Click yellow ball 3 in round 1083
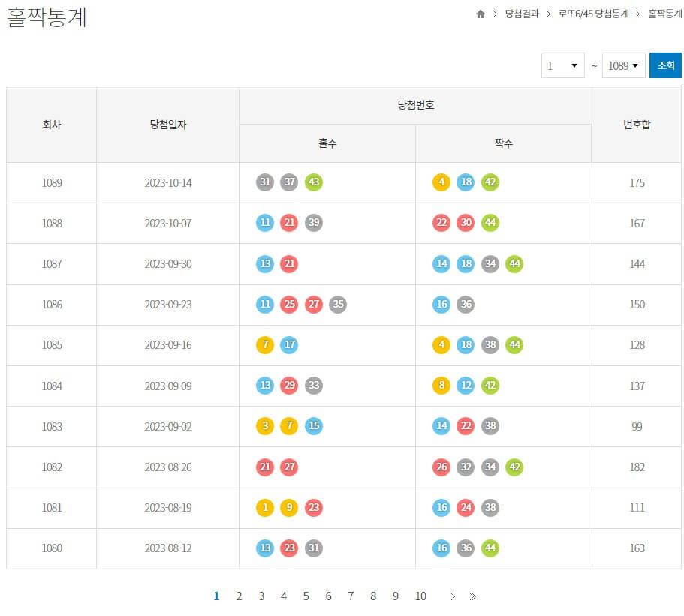Screen dimensions: 684x616 (x=265, y=426)
